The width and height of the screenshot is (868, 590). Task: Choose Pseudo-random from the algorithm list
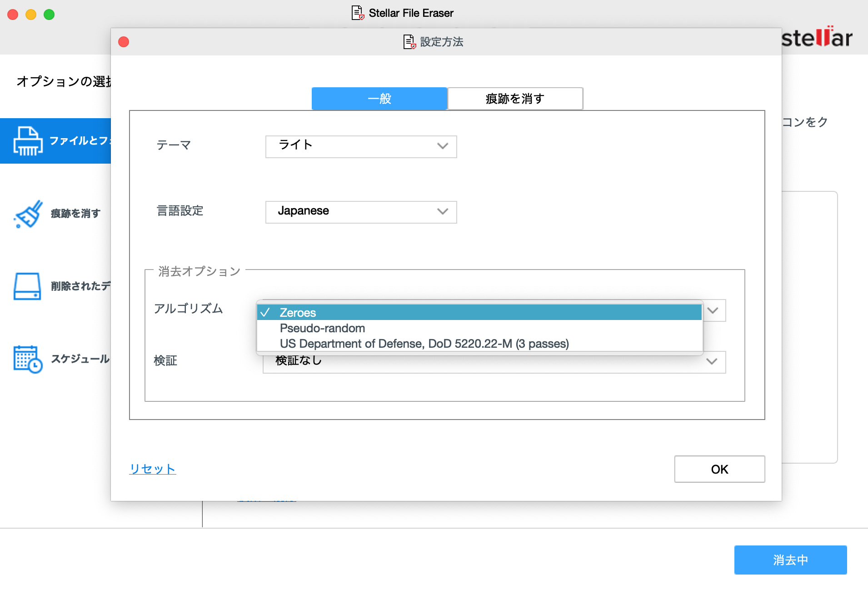(x=479, y=328)
